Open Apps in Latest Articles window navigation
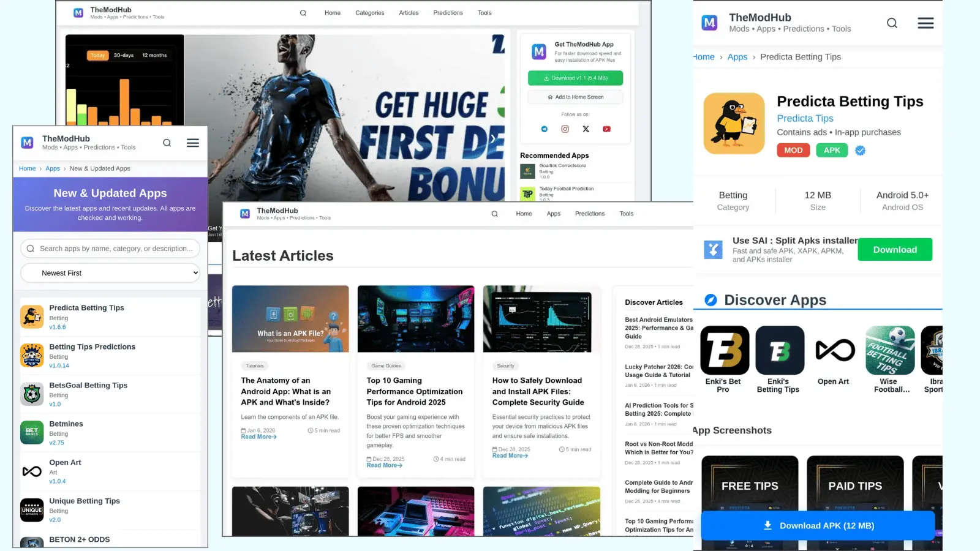The height and width of the screenshot is (551, 980). [554, 214]
